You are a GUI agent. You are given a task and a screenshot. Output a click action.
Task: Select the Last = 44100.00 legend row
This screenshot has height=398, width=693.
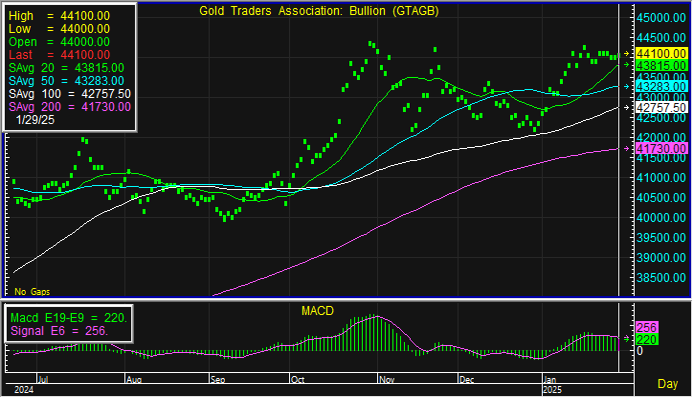tap(59, 55)
